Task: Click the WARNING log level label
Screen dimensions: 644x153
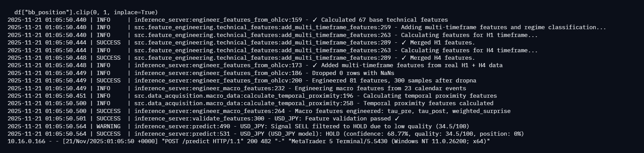Action: coord(108,126)
